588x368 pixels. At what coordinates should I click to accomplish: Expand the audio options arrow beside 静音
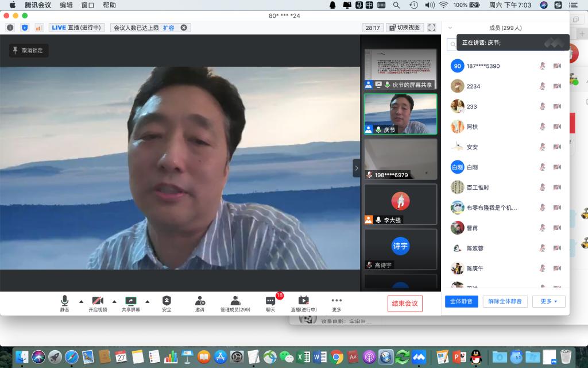(81, 301)
